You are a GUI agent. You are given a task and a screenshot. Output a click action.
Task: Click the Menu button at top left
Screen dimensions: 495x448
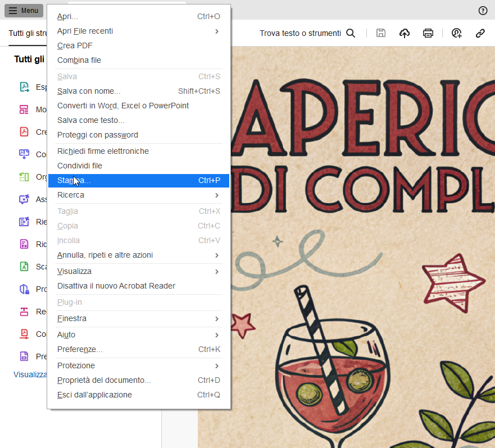pos(24,11)
